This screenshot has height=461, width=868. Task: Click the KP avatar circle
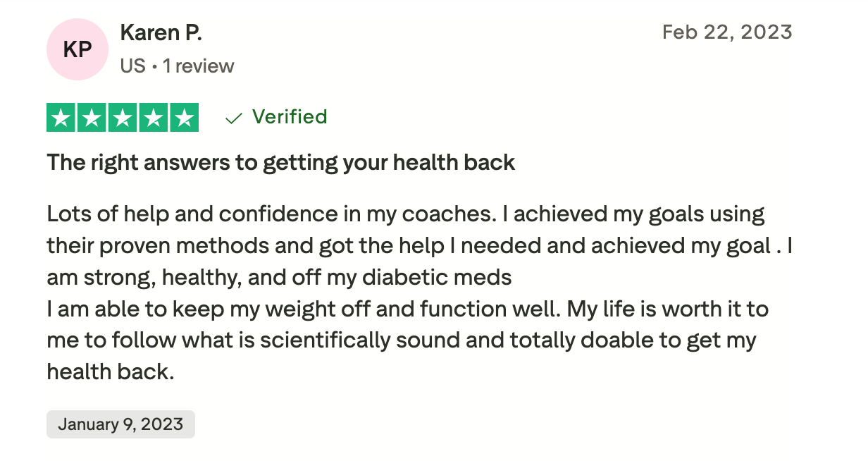(x=77, y=49)
